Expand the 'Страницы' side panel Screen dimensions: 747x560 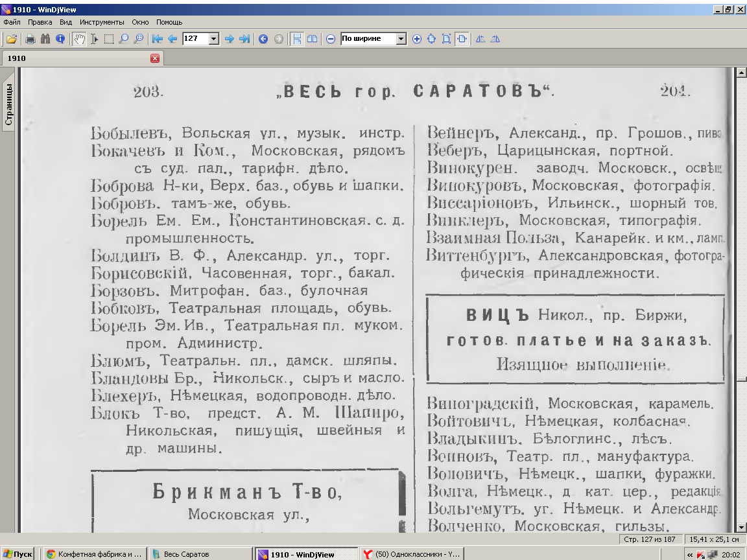click(x=9, y=104)
